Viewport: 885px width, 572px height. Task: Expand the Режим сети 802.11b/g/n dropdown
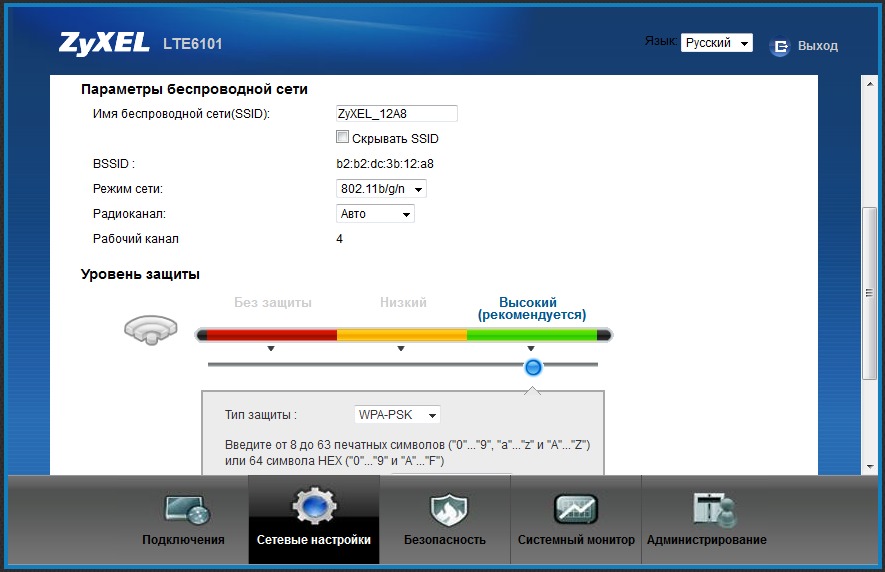(x=381, y=189)
